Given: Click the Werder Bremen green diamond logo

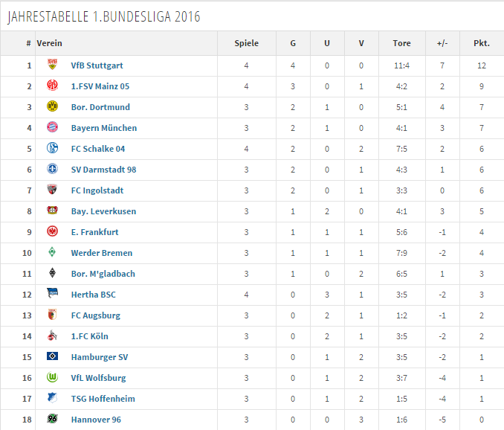Looking at the screenshot, I should [52, 251].
